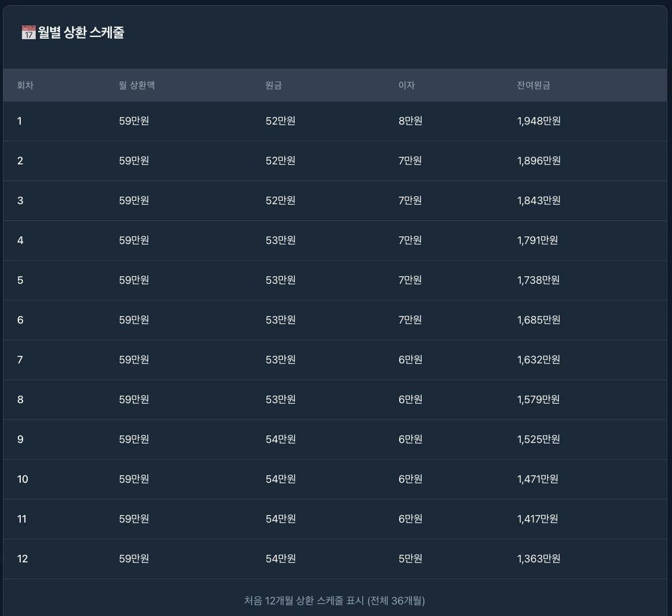Screen dimensions: 672x616
Task: Click installment number 2 in 회차 column
Action: [20, 161]
